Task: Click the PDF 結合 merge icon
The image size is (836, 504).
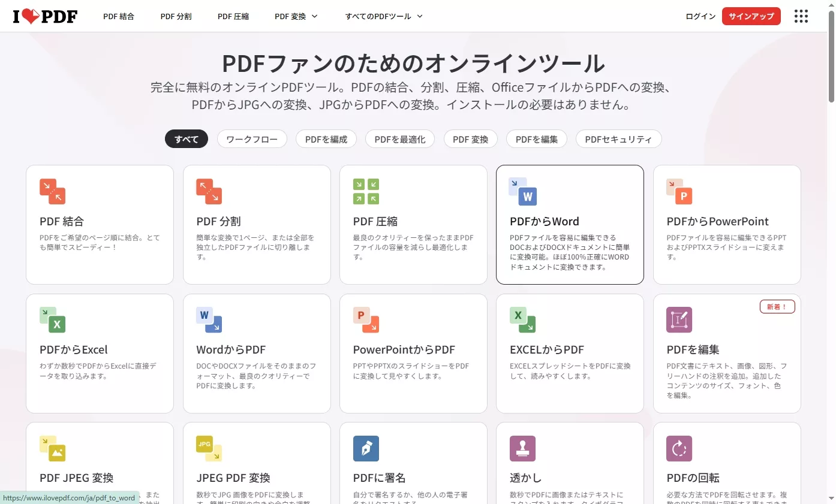Action: tap(52, 191)
